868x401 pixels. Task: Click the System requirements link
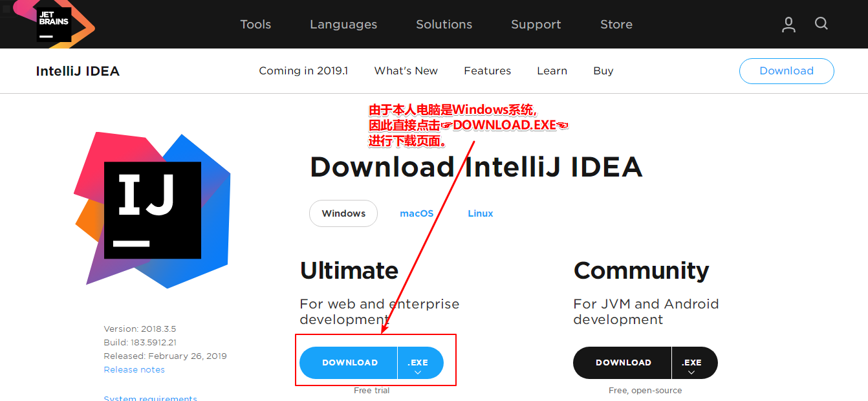[150, 398]
